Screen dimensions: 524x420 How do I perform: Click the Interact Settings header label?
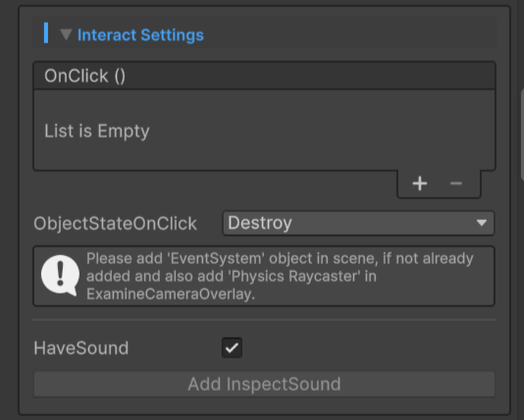pos(140,35)
